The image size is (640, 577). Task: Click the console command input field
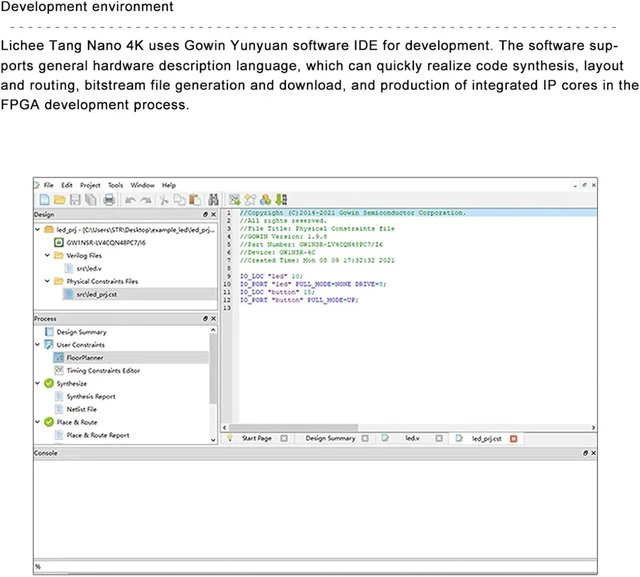[x=315, y=566]
